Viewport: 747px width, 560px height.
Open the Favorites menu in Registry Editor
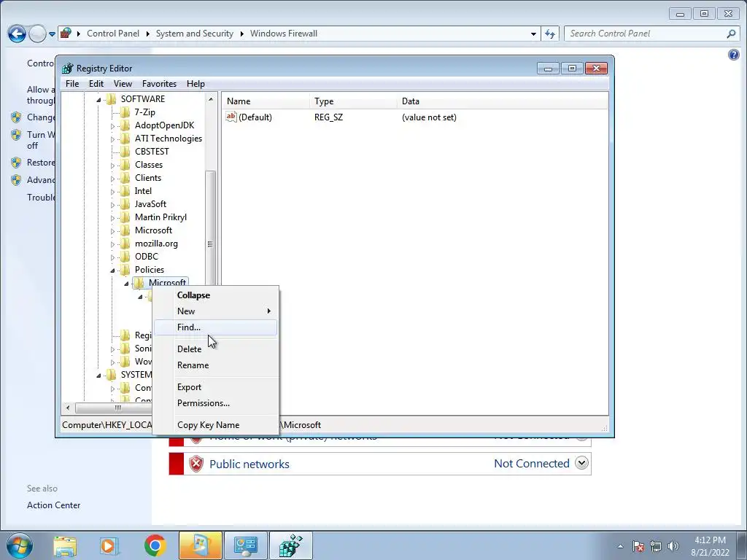click(x=159, y=84)
